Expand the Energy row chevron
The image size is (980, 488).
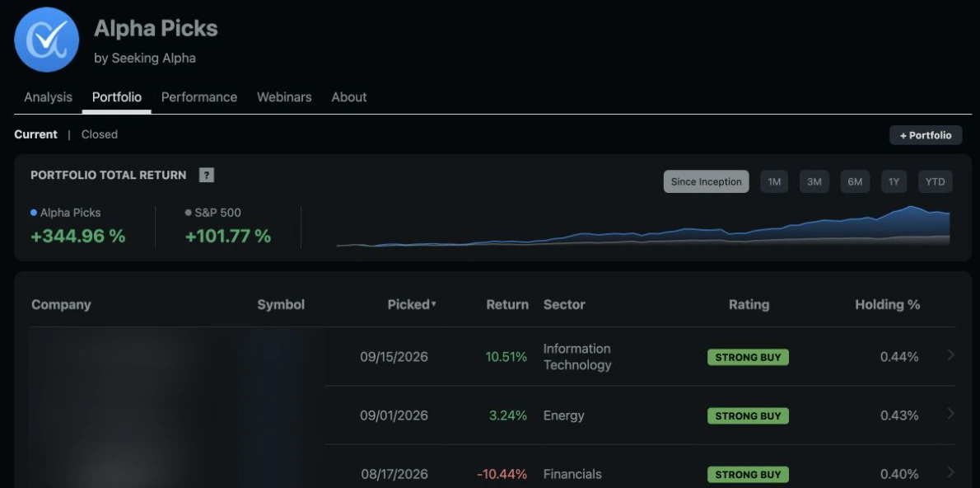[x=951, y=414]
